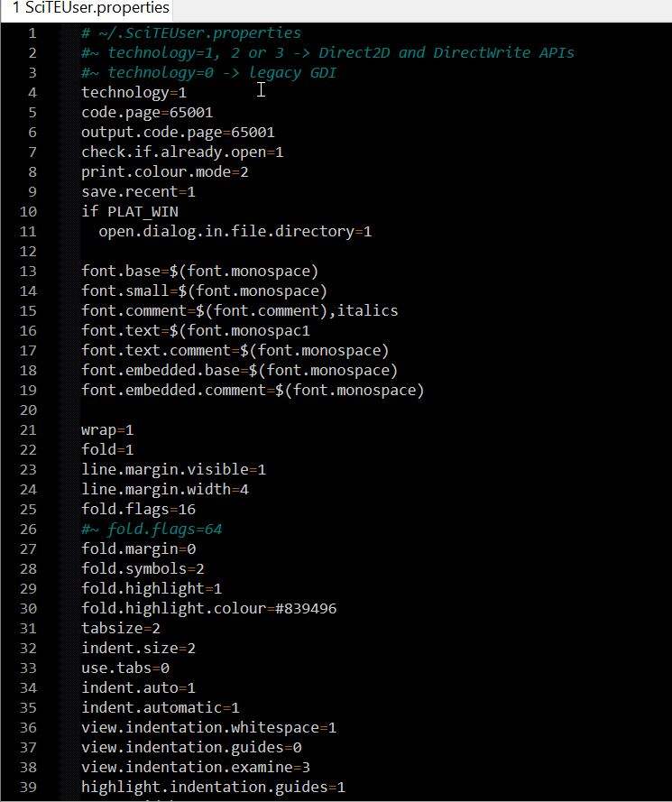
Task: Click the font.text=$(font.monospac1 line
Action: pyautogui.click(x=195, y=331)
